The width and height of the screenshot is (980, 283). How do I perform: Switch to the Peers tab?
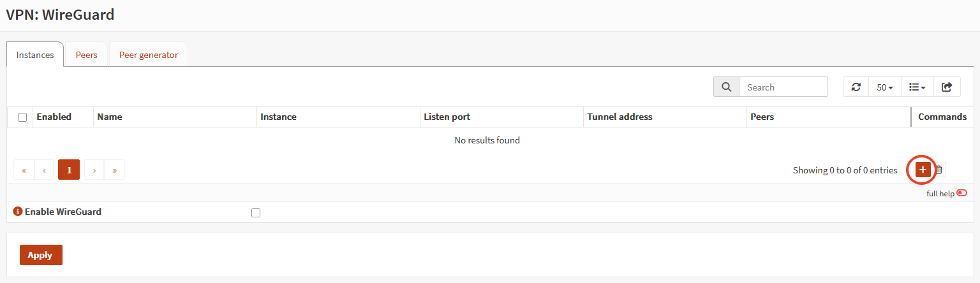pos(87,55)
